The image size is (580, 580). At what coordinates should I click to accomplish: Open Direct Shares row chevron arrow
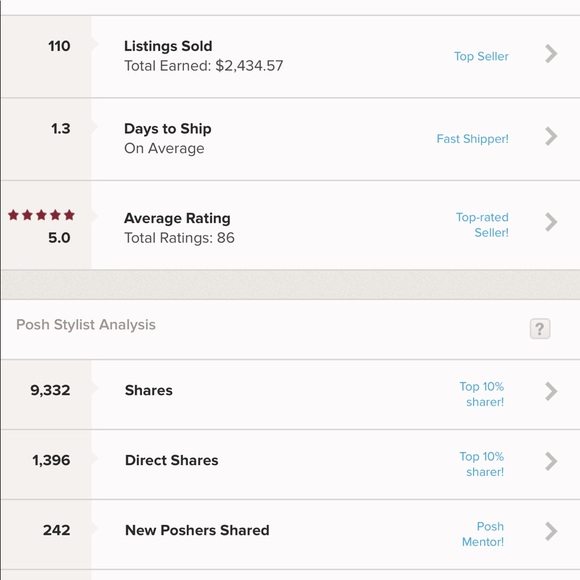(551, 461)
